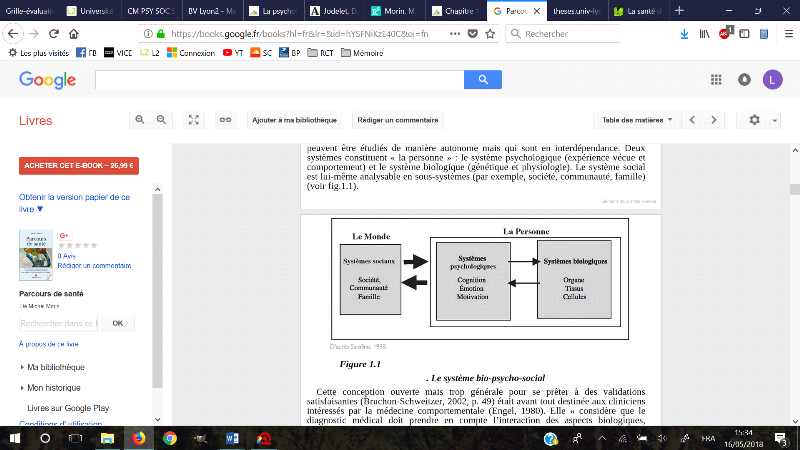Rate the book with the star rating
The height and width of the screenshot is (450, 800).
tap(78, 245)
